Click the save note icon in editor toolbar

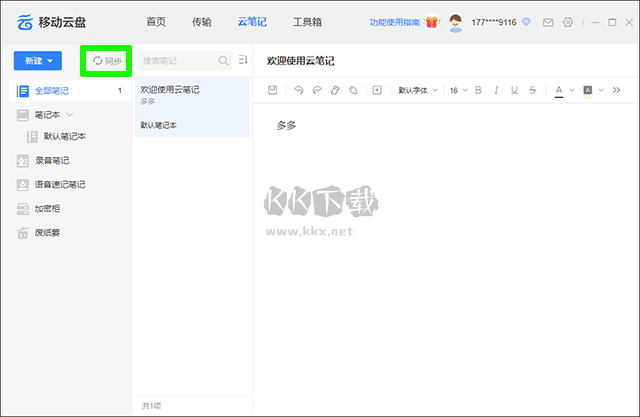[273, 90]
